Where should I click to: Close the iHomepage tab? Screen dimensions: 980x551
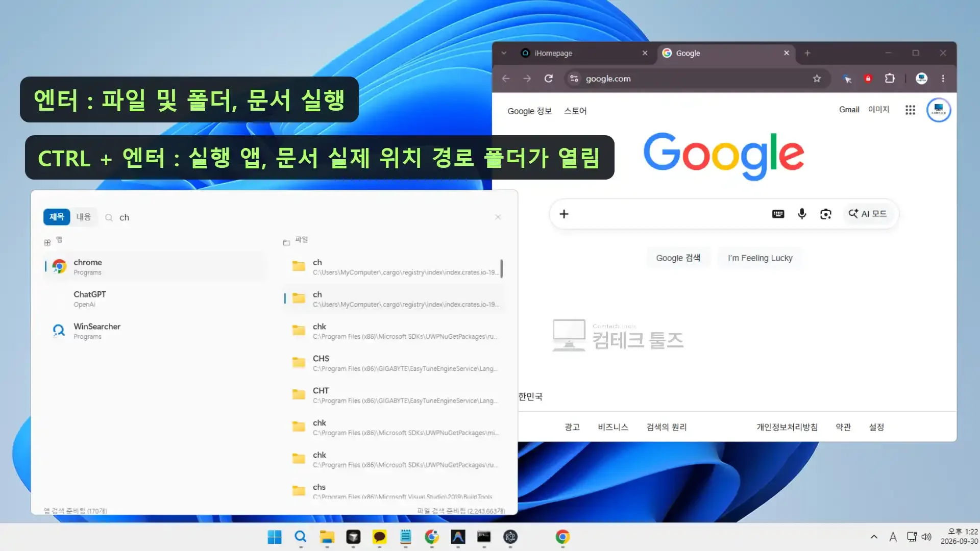click(x=645, y=53)
